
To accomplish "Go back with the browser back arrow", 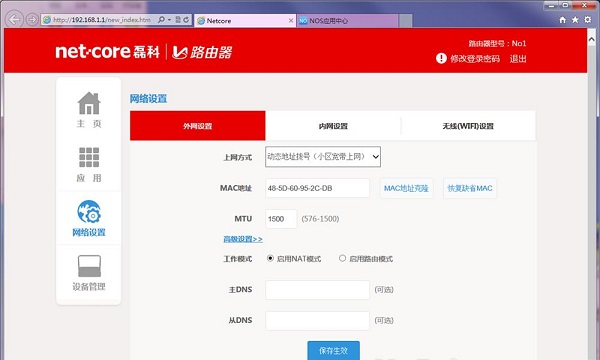I will [14, 20].
